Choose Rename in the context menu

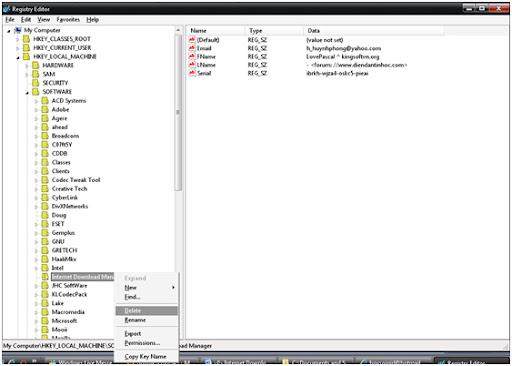click(146, 320)
